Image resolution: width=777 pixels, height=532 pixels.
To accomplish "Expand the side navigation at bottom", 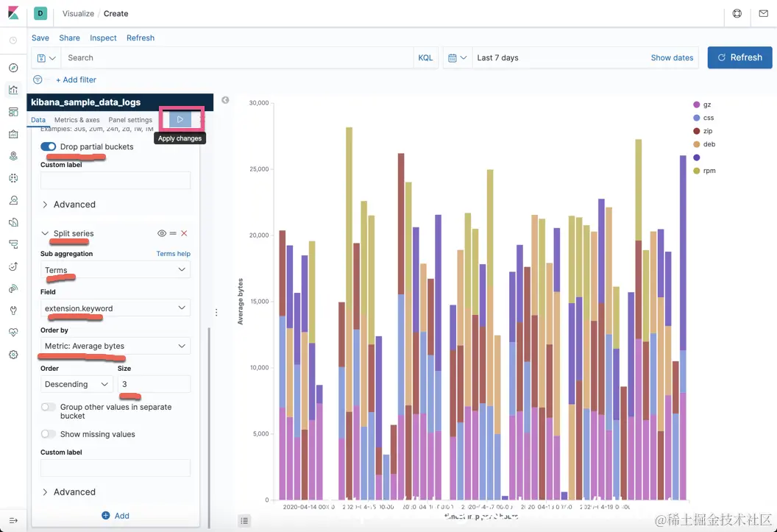I will tap(13, 521).
